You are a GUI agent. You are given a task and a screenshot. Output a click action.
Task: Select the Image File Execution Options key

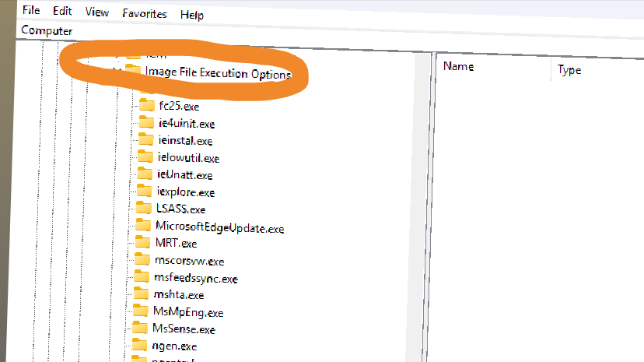click(218, 73)
